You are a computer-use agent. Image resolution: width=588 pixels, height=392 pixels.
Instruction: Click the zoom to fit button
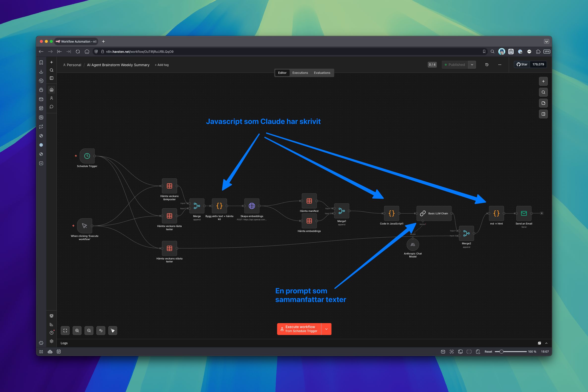pyautogui.click(x=65, y=331)
